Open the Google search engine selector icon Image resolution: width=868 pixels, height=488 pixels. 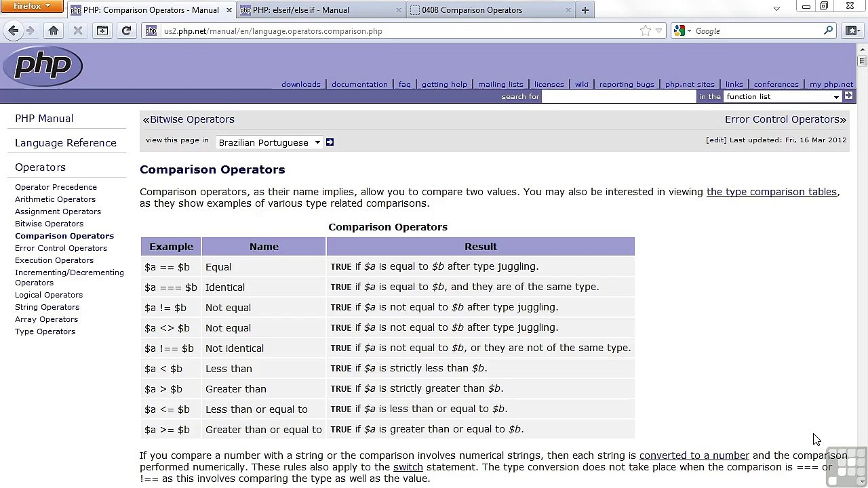pos(683,30)
